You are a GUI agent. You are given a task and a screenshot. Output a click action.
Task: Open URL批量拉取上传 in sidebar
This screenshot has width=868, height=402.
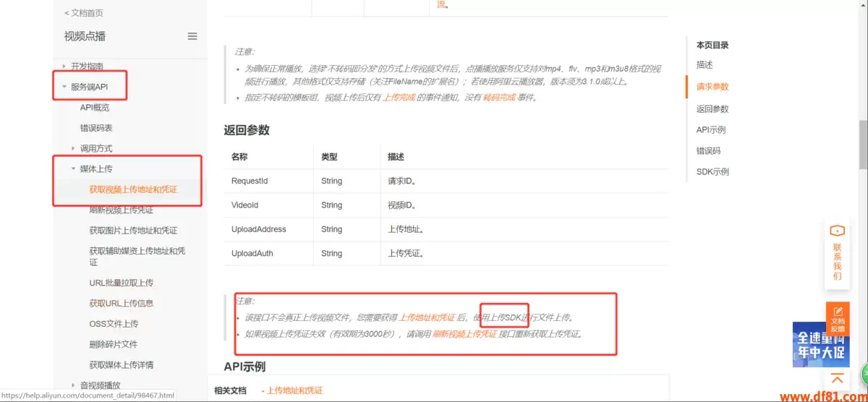click(121, 283)
